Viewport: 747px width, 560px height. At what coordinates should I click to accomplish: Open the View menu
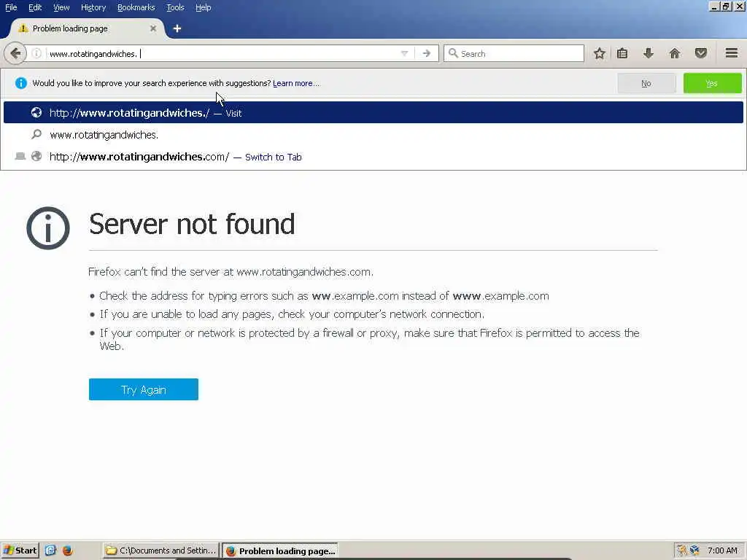(61, 7)
